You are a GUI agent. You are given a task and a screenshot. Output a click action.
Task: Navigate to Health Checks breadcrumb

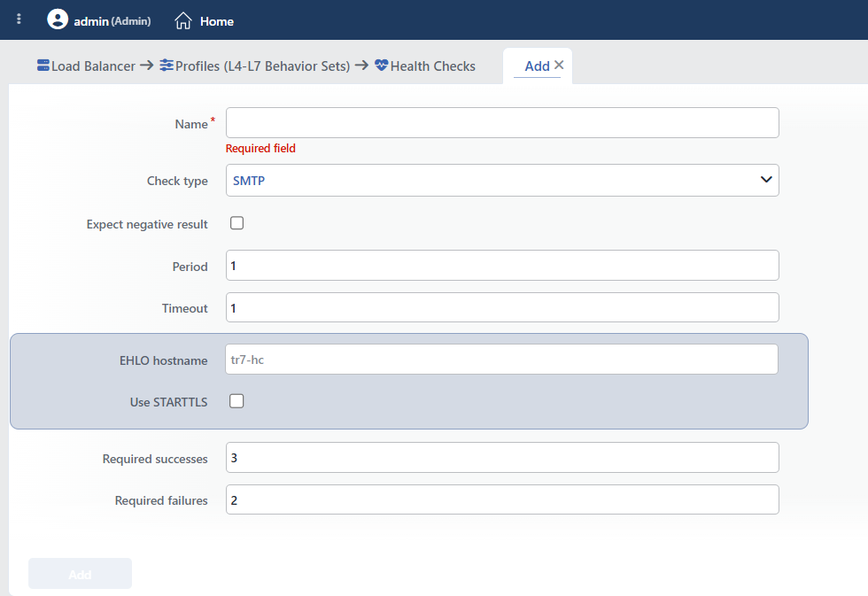(x=433, y=66)
